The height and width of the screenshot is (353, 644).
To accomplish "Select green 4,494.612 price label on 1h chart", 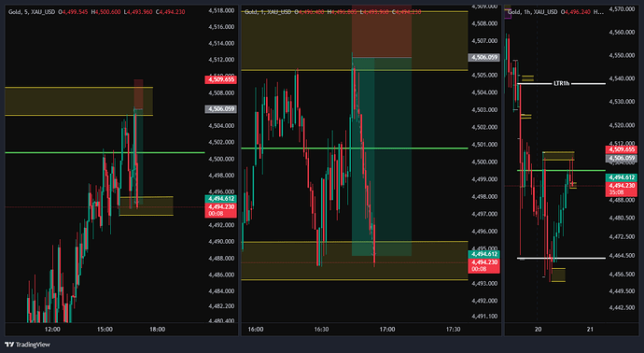I will point(622,177).
